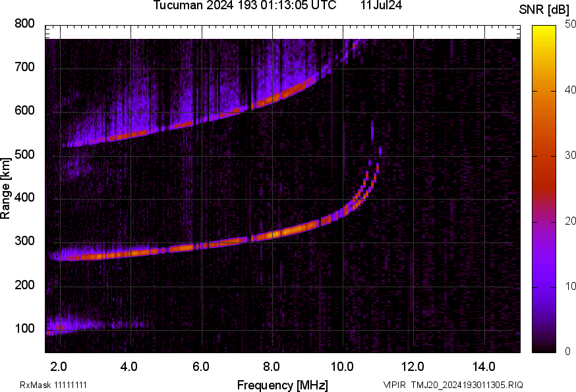This screenshot has width=576, height=392.
Task: Click the Frequency [MHz] axis label
Action: point(282,385)
